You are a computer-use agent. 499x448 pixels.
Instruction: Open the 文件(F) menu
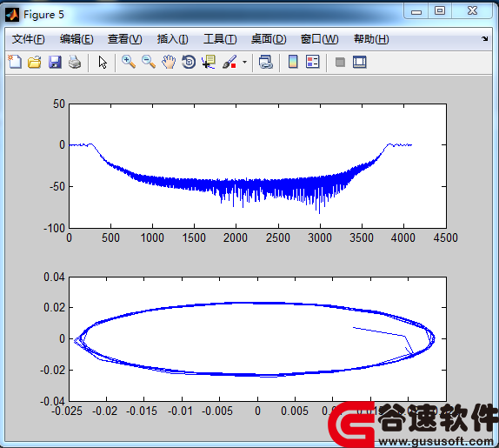click(29, 39)
